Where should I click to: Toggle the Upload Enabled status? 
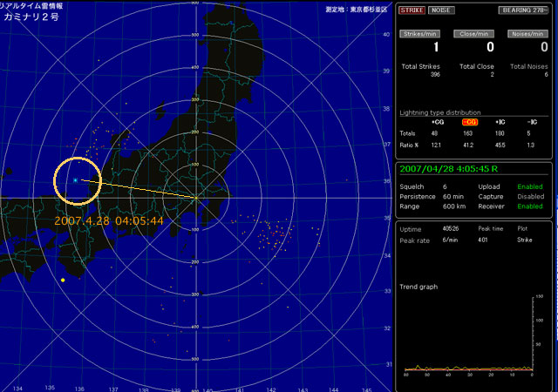pyautogui.click(x=529, y=186)
